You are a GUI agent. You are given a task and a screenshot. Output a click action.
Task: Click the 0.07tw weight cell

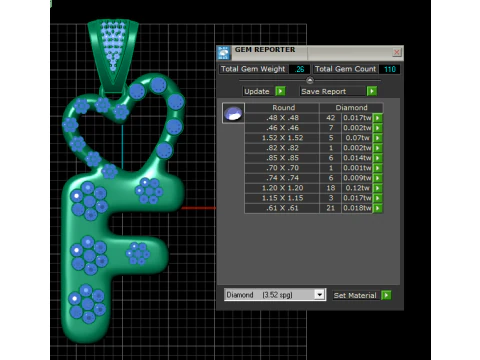click(357, 138)
